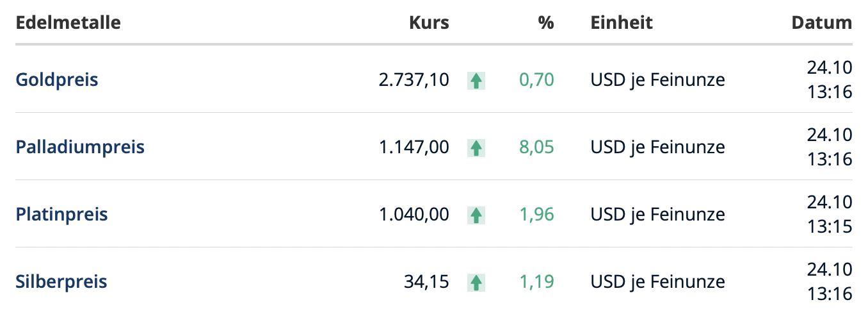Click the 8,05 percent change for Palladium
868x309 pixels.
(x=536, y=147)
